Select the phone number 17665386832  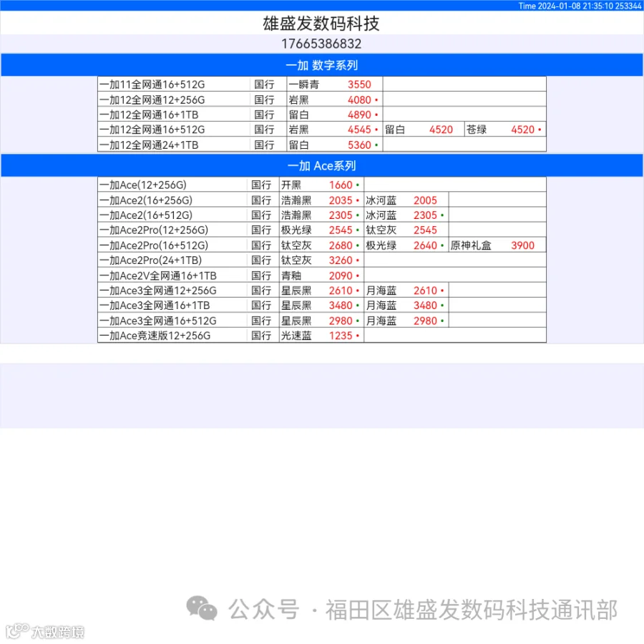pyautogui.click(x=321, y=44)
